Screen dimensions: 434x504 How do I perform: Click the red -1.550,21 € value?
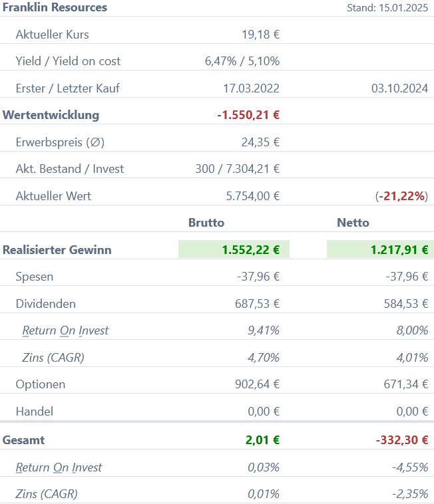pos(248,115)
